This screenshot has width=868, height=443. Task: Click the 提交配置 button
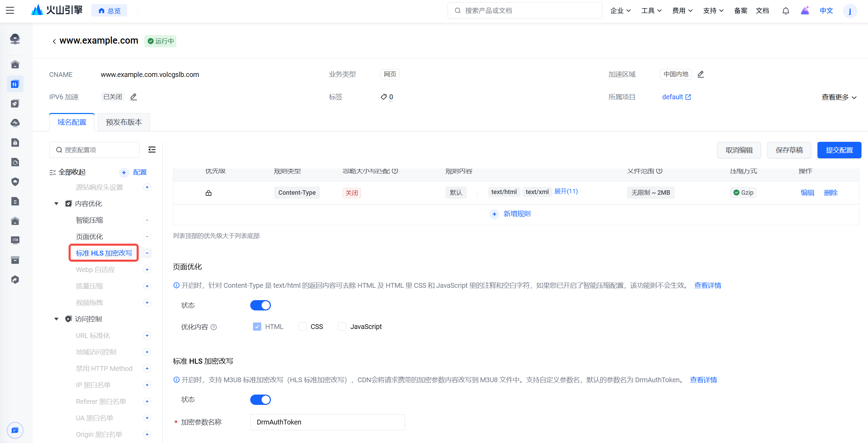point(839,150)
